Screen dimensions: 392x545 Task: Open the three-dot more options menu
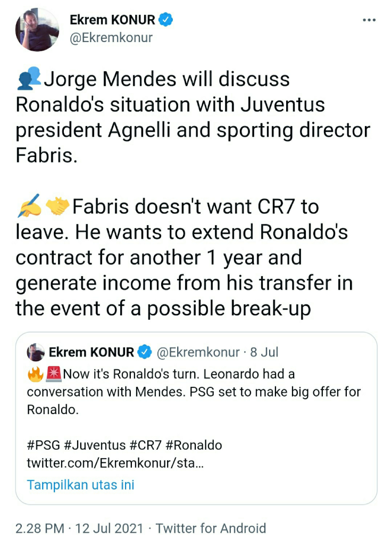(x=369, y=20)
